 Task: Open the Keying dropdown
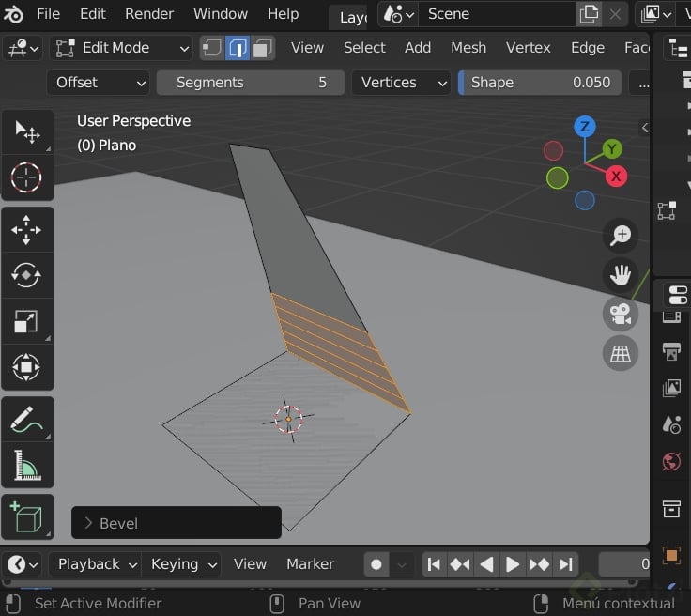point(183,564)
